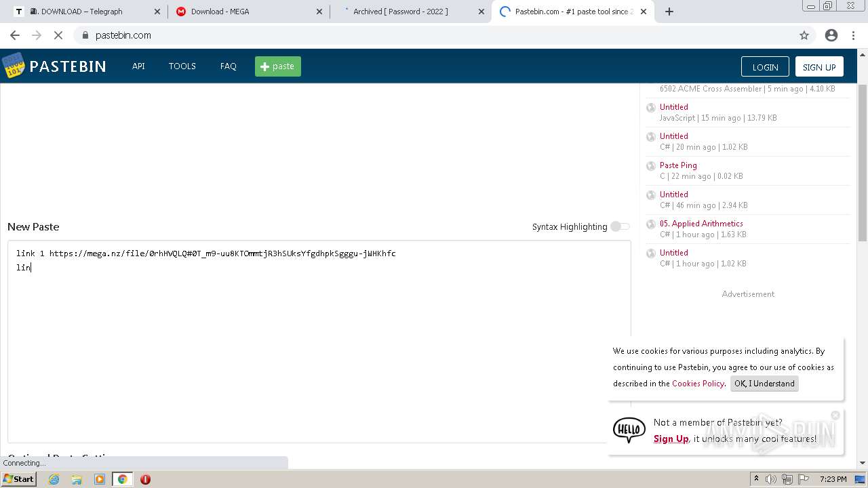868x488 pixels.
Task: Open the red Opera taskbar icon
Action: (x=145, y=479)
